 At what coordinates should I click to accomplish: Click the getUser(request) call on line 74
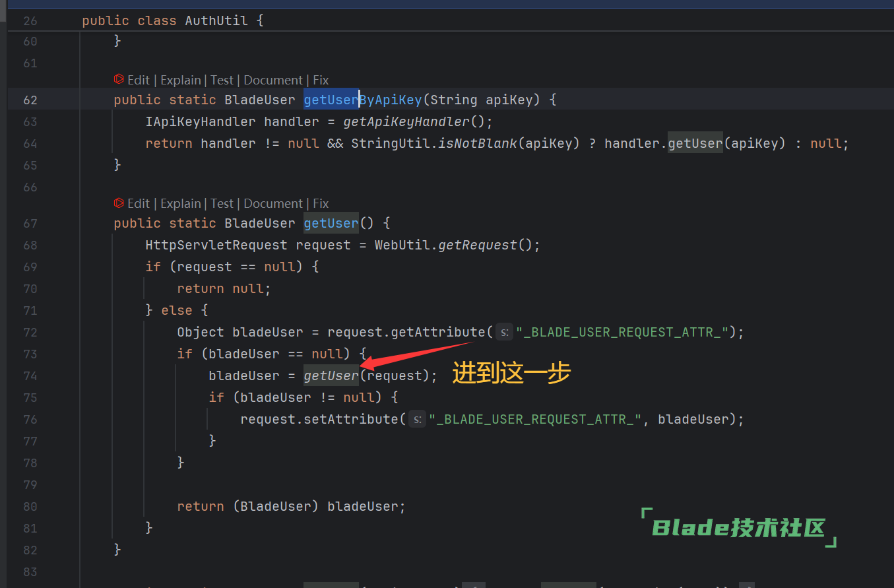331,376
